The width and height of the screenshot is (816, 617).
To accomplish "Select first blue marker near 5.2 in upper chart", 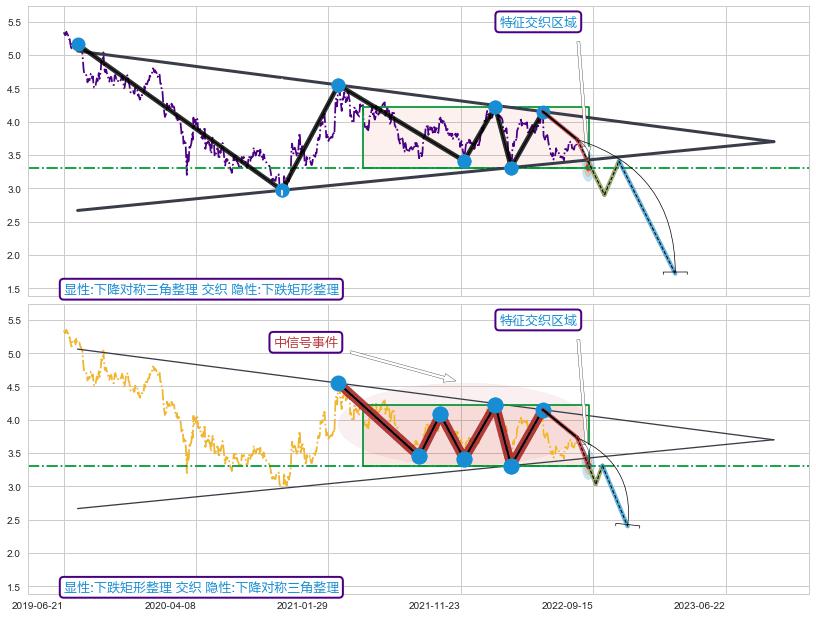I will [78, 45].
